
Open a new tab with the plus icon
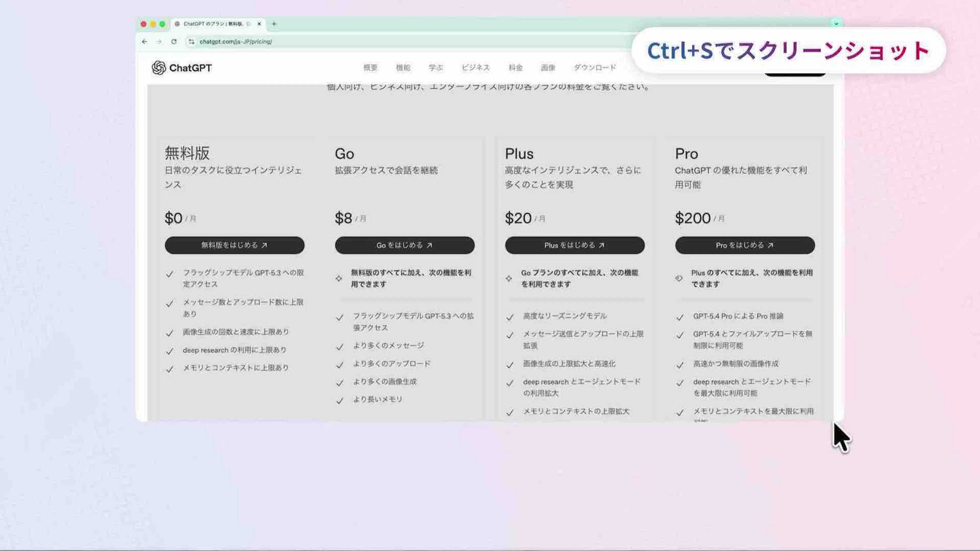coord(274,23)
